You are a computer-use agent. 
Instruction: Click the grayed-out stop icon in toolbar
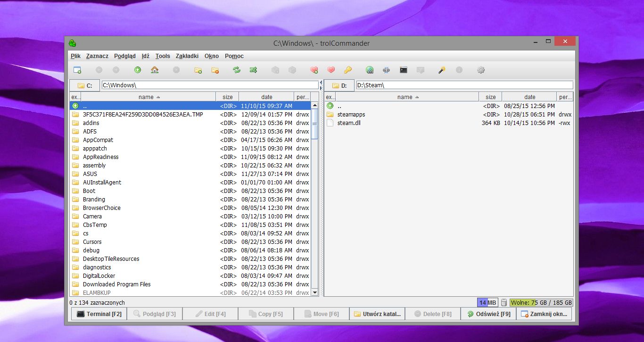176,70
